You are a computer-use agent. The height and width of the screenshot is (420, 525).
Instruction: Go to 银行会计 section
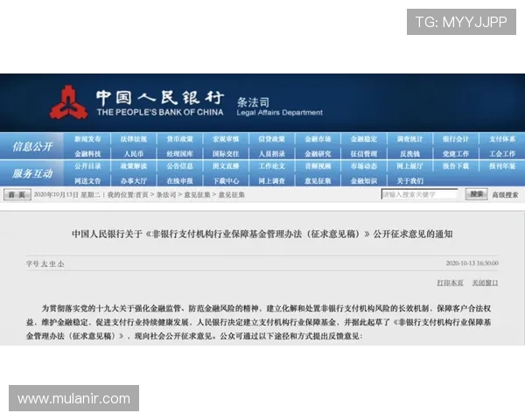(x=456, y=139)
